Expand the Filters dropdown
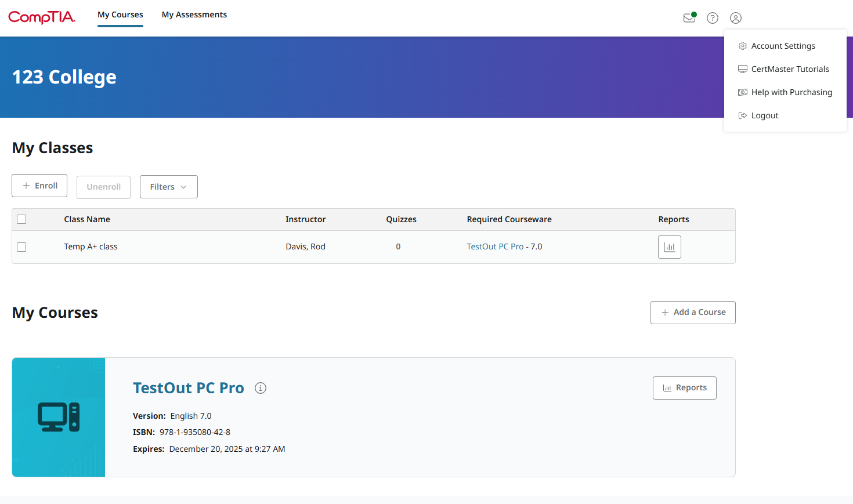This screenshot has width=853, height=504. pyautogui.click(x=169, y=187)
